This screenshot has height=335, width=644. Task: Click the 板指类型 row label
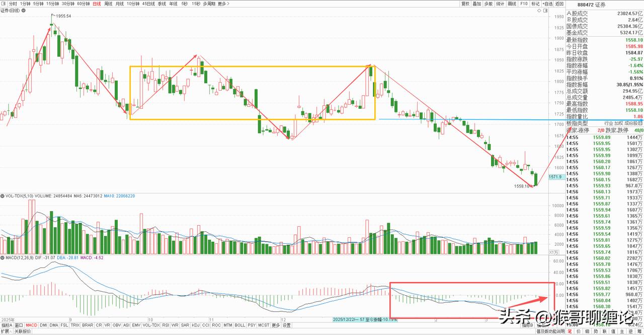coord(577,123)
